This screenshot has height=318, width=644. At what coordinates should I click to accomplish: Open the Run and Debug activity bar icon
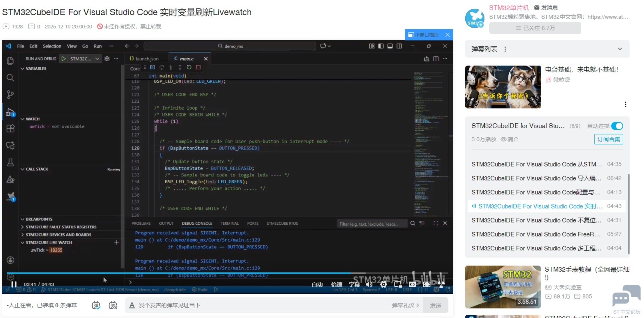10,112
